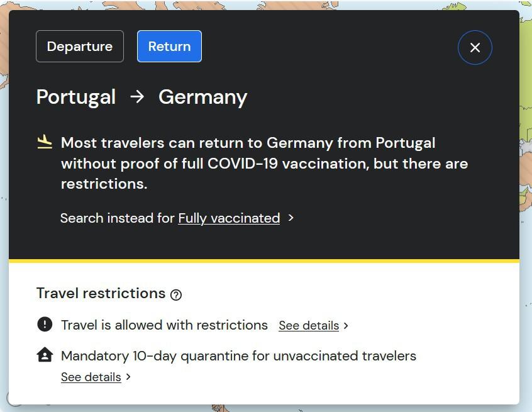Click chevron next to Fully vaccinated
The height and width of the screenshot is (412, 532).
coord(291,218)
